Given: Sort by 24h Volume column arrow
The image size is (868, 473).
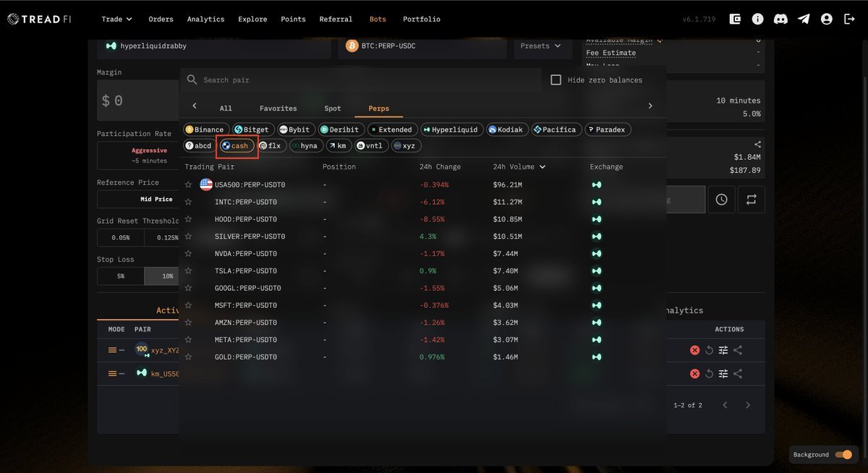Looking at the screenshot, I should (543, 167).
